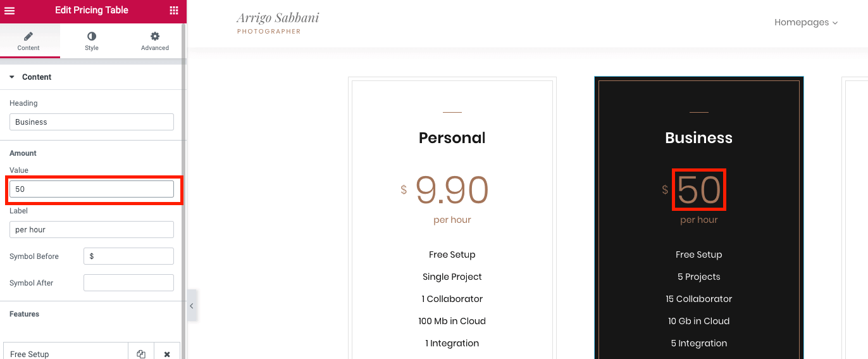868x359 pixels.
Task: Edit the Symbol Before field
Action: 128,256
